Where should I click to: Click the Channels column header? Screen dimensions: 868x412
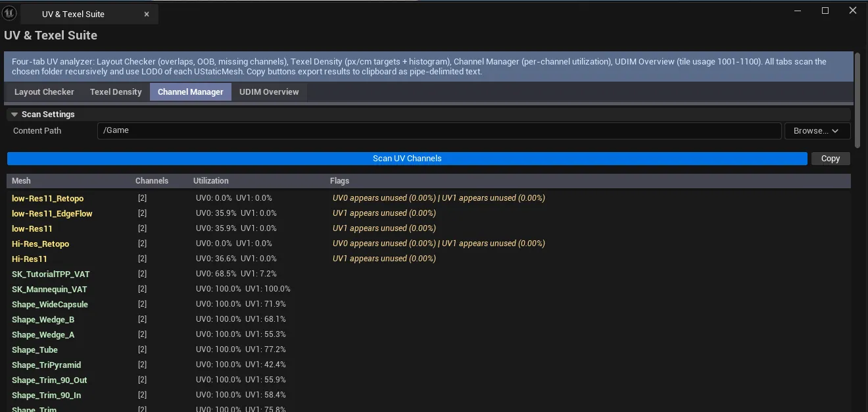pyautogui.click(x=152, y=181)
